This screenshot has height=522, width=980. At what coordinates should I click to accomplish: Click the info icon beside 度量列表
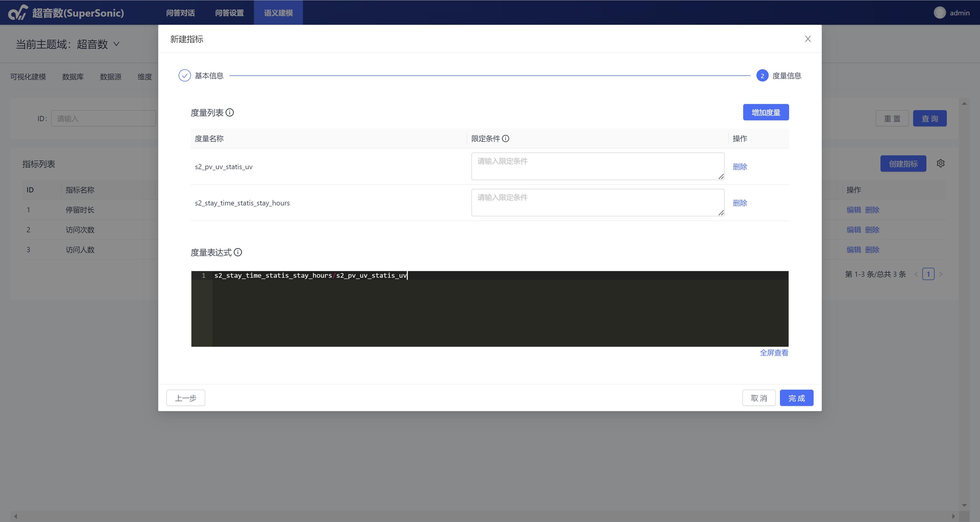click(230, 112)
